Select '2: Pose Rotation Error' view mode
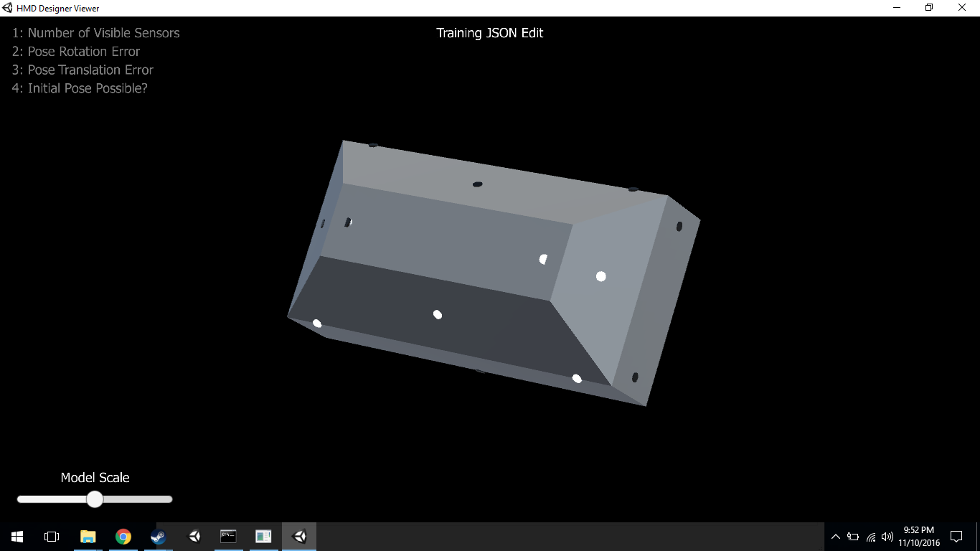The height and width of the screenshot is (551, 980). (x=76, y=52)
